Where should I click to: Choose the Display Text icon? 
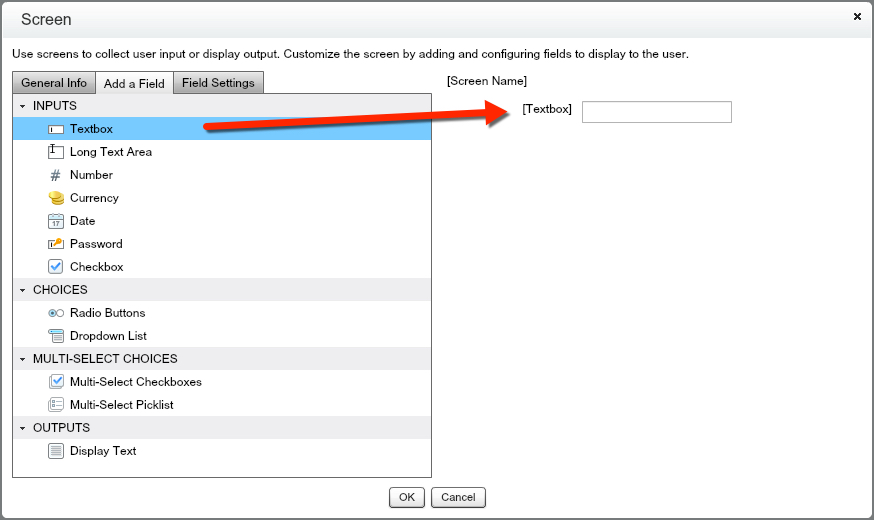click(56, 451)
